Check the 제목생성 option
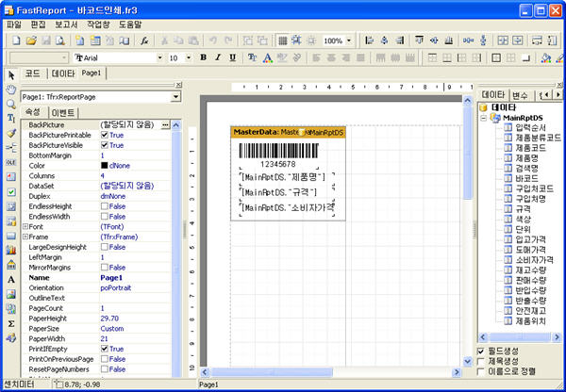Viewport: 566px width, 392px height. 481,361
